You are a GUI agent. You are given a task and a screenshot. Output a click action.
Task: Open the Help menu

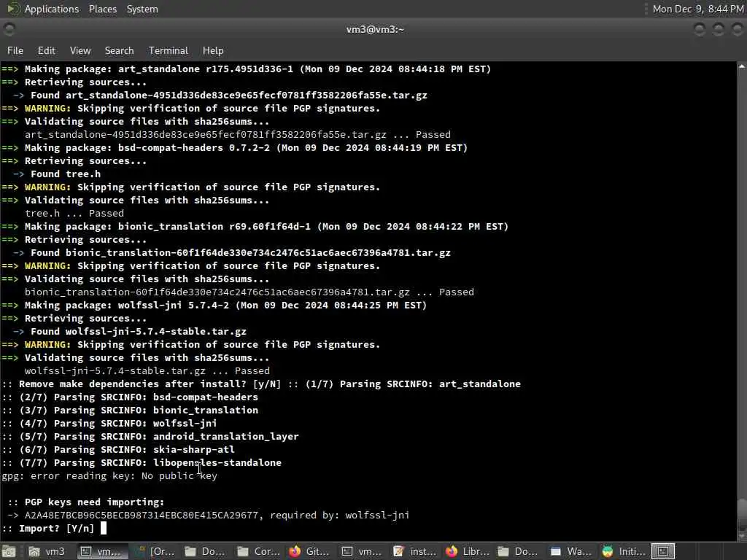tap(213, 50)
